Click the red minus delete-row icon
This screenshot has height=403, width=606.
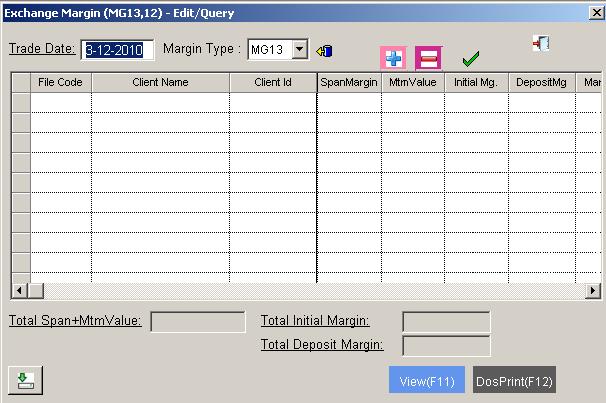click(x=428, y=58)
